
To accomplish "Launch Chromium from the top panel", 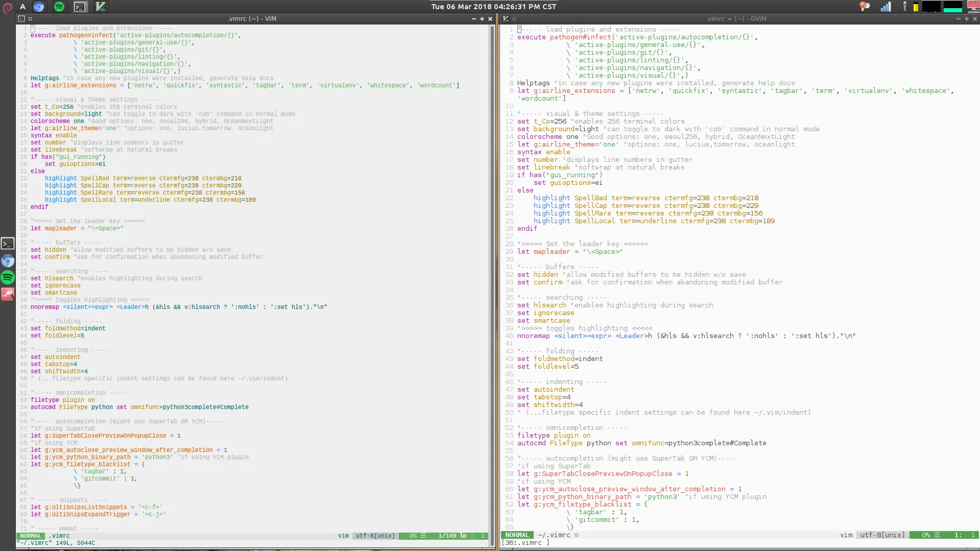I will pos(39,7).
